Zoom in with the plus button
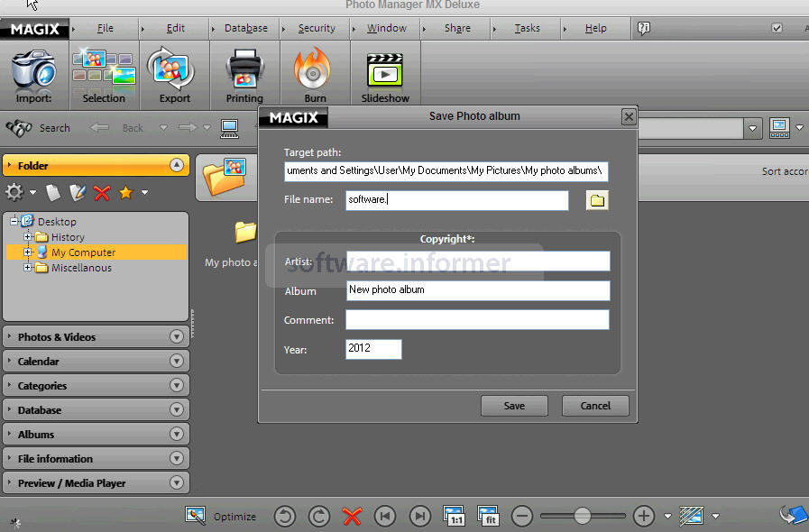This screenshot has width=809, height=532. (x=643, y=516)
